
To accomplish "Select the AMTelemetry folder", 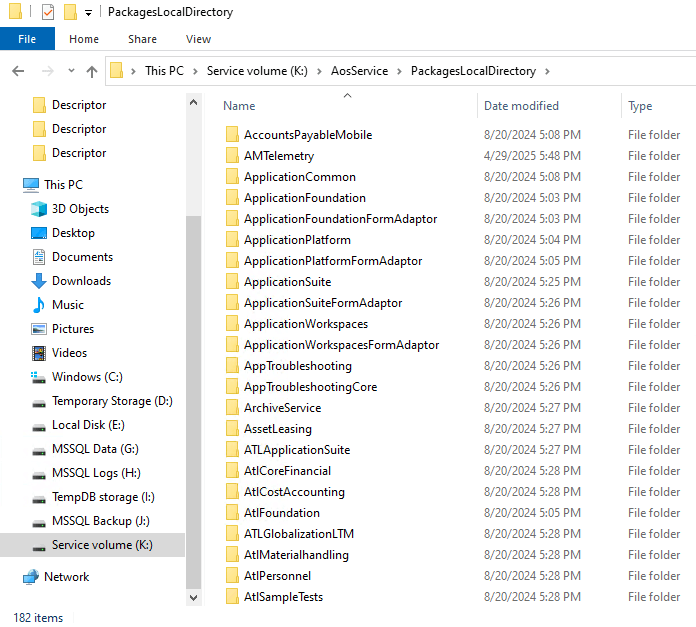I will point(279,156).
